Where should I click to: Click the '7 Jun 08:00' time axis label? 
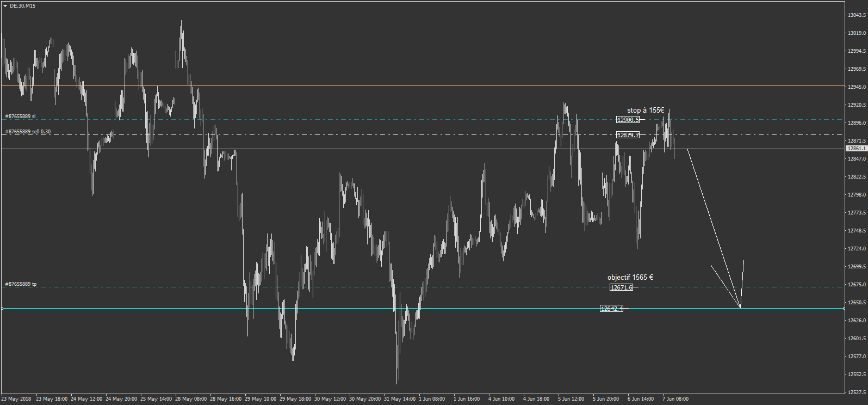(675, 399)
